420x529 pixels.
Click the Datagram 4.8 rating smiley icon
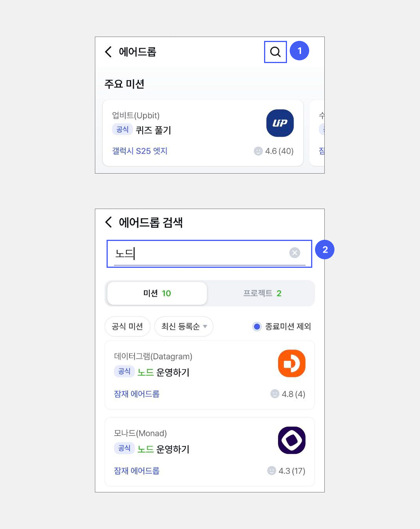pos(275,394)
